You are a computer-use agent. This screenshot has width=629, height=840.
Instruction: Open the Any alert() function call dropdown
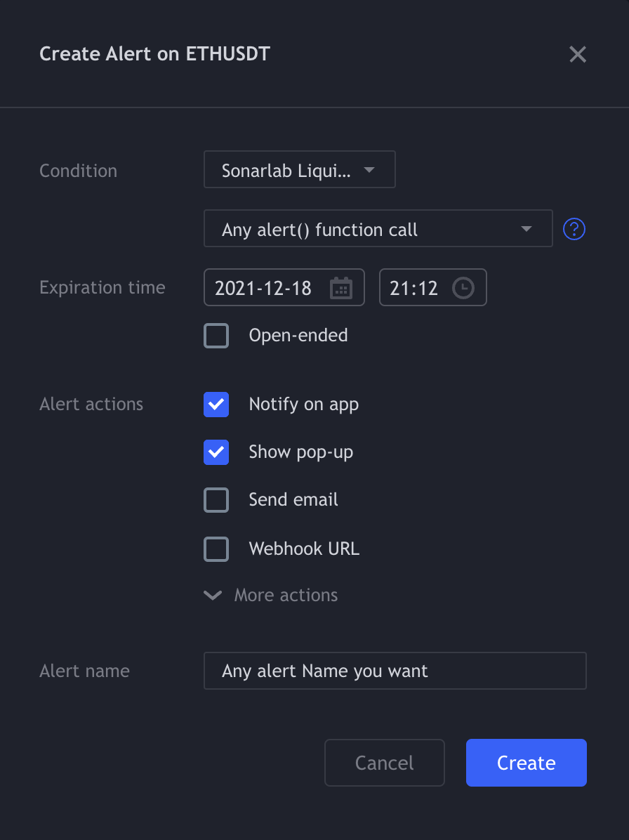pyautogui.click(x=378, y=229)
